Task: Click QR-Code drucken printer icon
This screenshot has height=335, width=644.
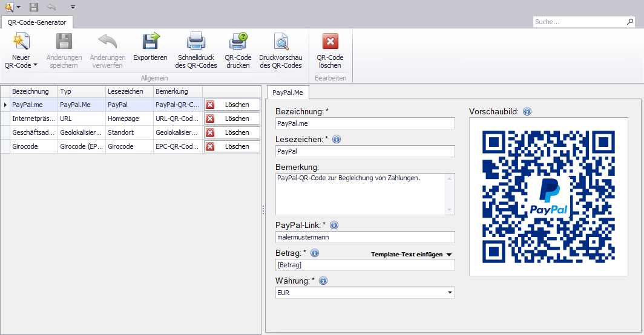Action: (238, 42)
